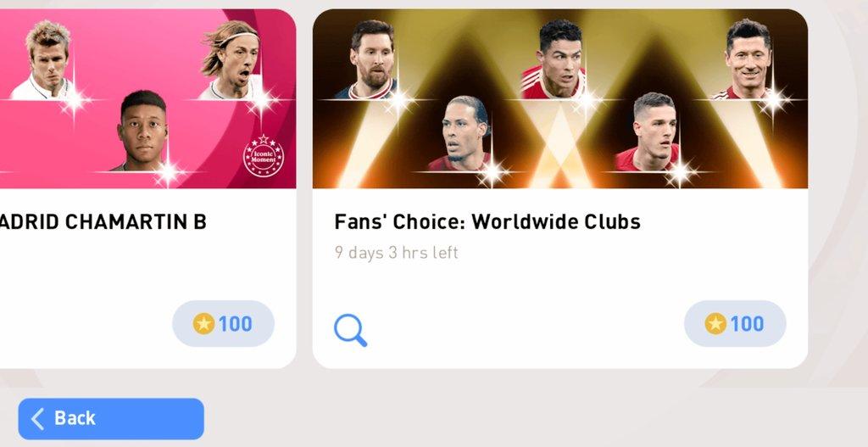868x447 pixels.
Task: Click the '9 days 3 hrs left' timer text
Action: 397,253
